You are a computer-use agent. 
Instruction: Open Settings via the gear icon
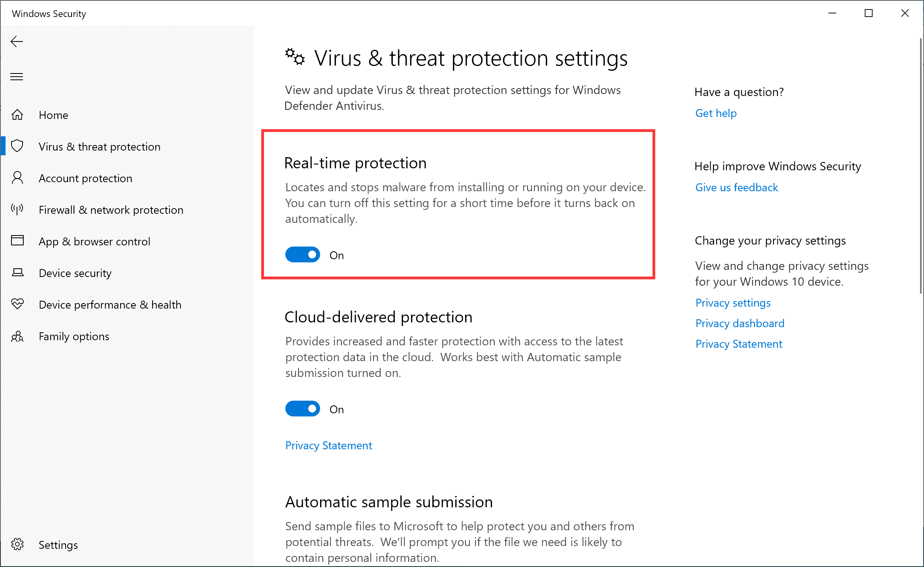point(17,544)
